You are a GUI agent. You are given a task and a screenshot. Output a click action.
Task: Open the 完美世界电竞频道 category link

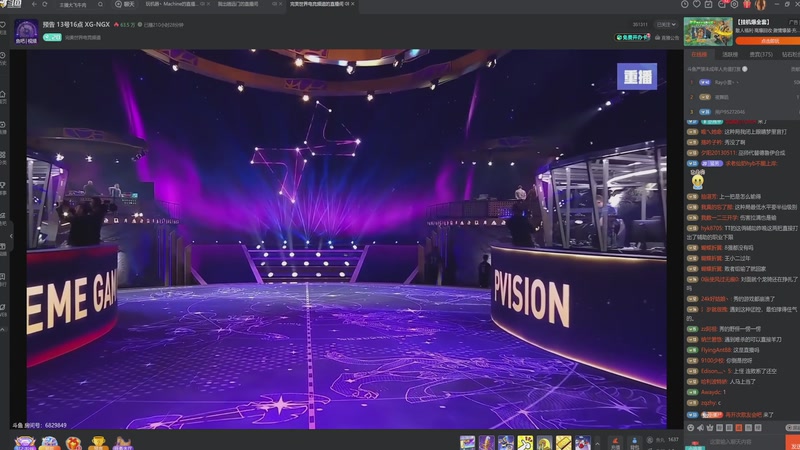click(83, 38)
